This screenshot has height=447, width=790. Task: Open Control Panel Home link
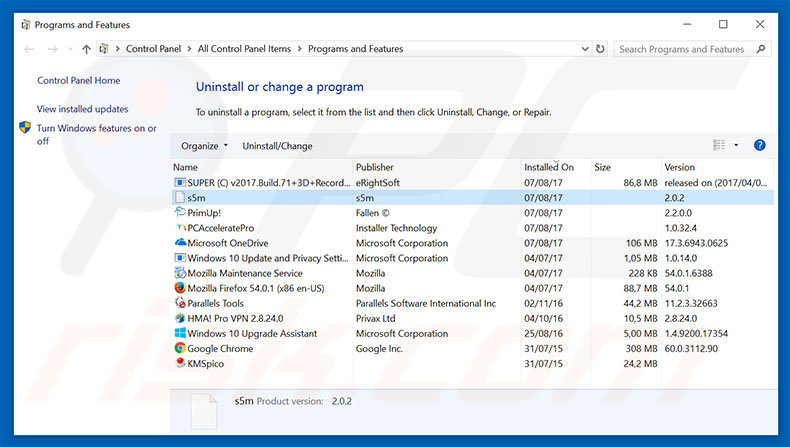click(x=79, y=80)
